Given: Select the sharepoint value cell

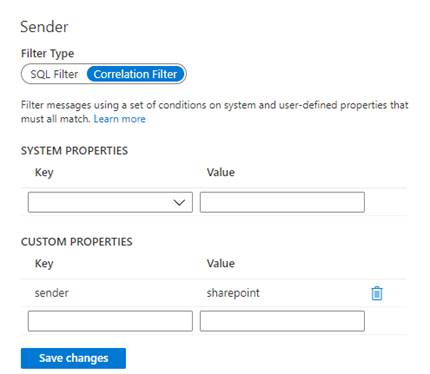Looking at the screenshot, I should click(x=233, y=293).
